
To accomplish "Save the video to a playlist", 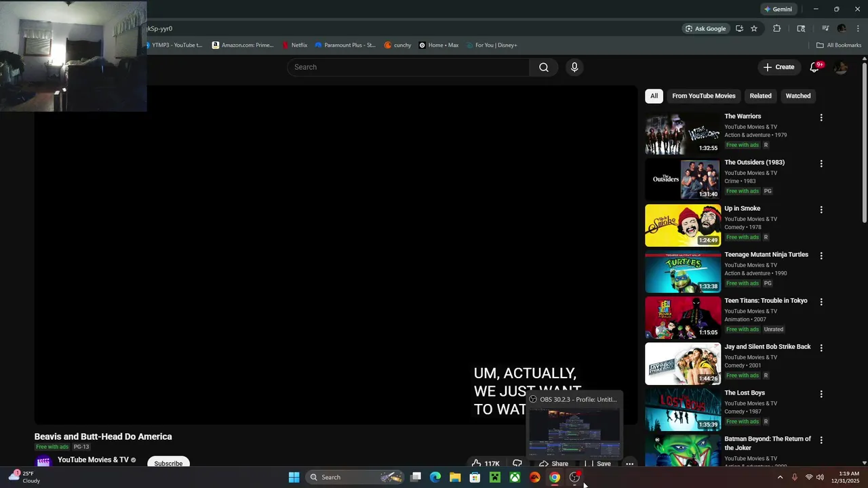I will (599, 464).
